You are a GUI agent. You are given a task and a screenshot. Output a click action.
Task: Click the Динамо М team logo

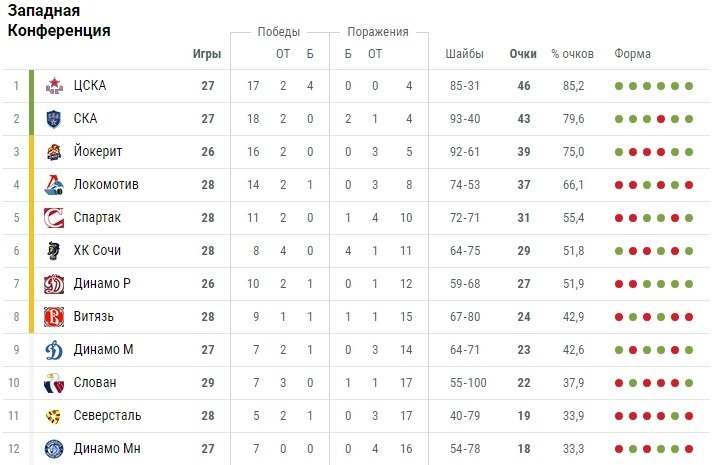pos(54,350)
